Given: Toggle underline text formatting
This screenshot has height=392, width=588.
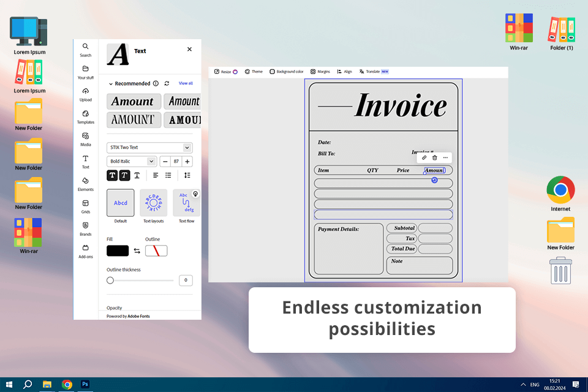Looking at the screenshot, I should click(x=137, y=175).
